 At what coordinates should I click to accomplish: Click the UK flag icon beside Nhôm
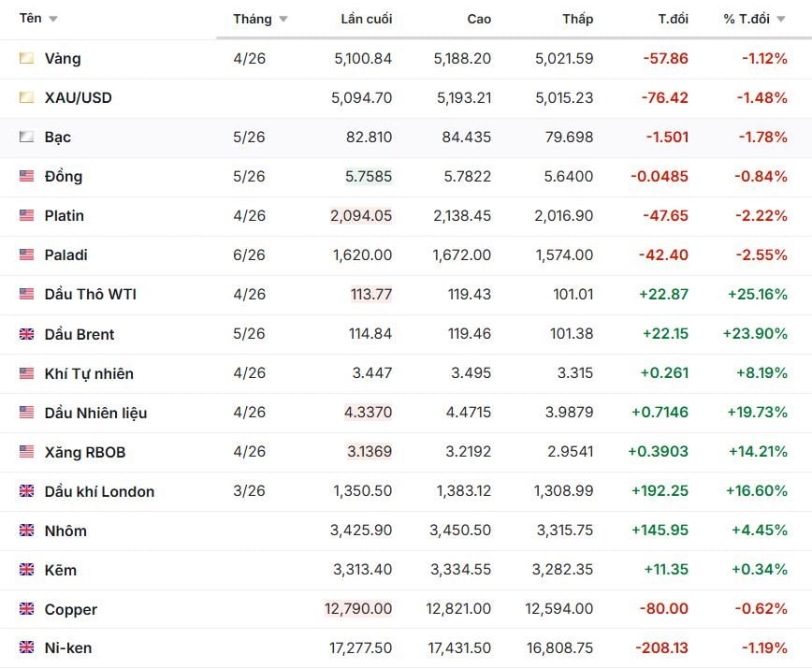26,531
